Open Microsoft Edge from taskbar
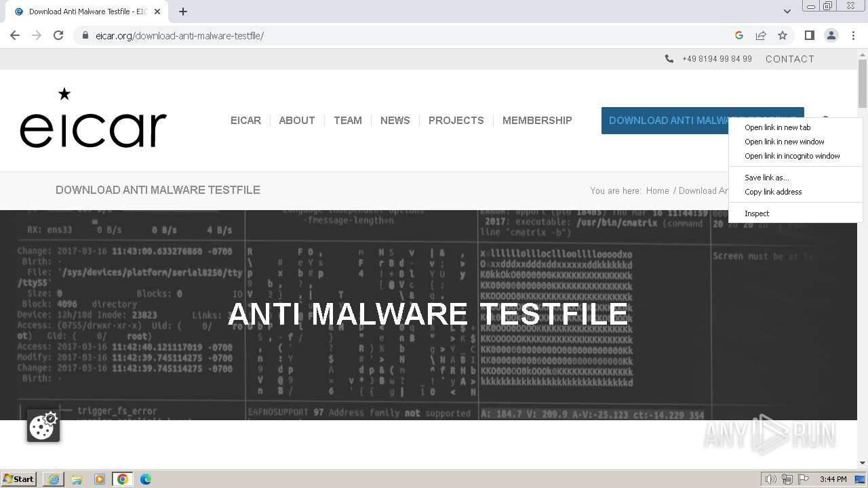The height and width of the screenshot is (488, 868). 146,479
